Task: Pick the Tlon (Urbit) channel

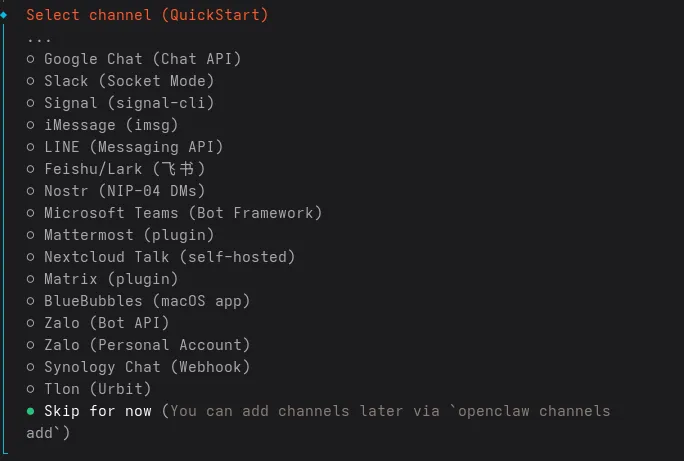Action: pyautogui.click(x=97, y=389)
